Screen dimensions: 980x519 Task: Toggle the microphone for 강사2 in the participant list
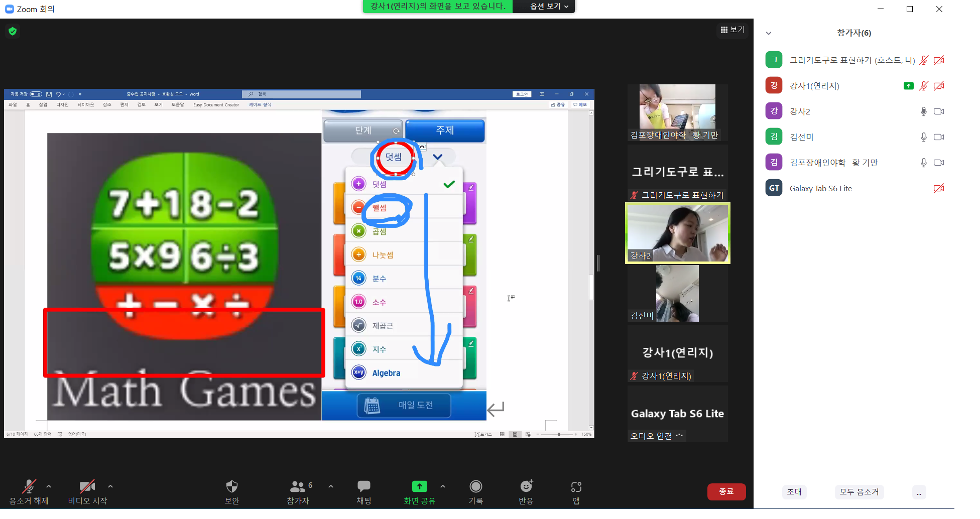923,111
